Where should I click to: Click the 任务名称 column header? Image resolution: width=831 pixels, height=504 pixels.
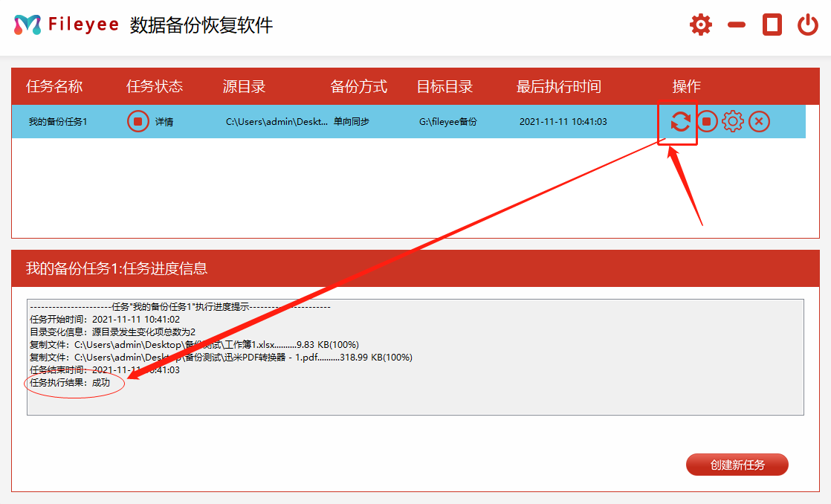[54, 86]
